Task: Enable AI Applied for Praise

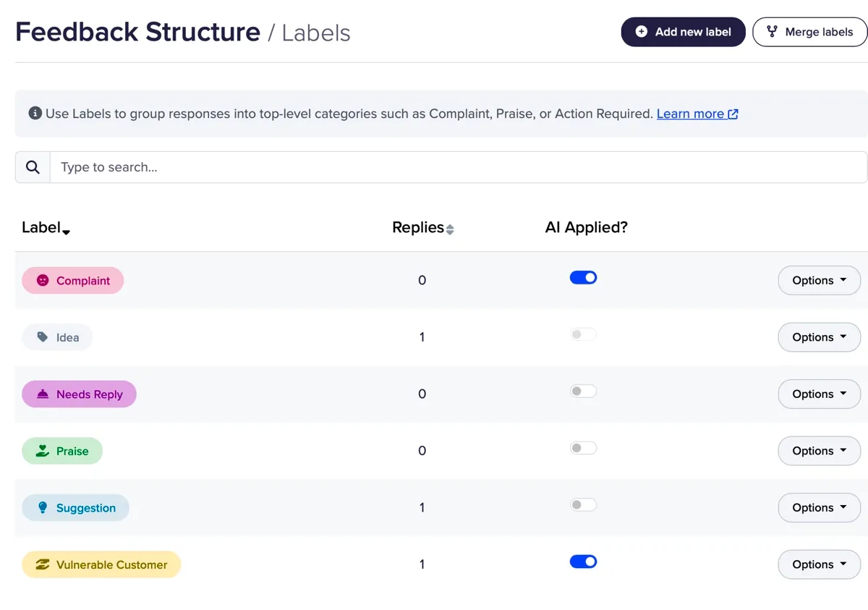Action: pyautogui.click(x=583, y=447)
